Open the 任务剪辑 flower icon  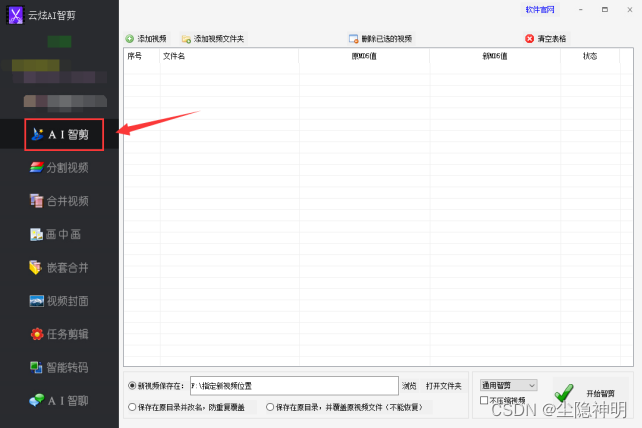pos(37,334)
